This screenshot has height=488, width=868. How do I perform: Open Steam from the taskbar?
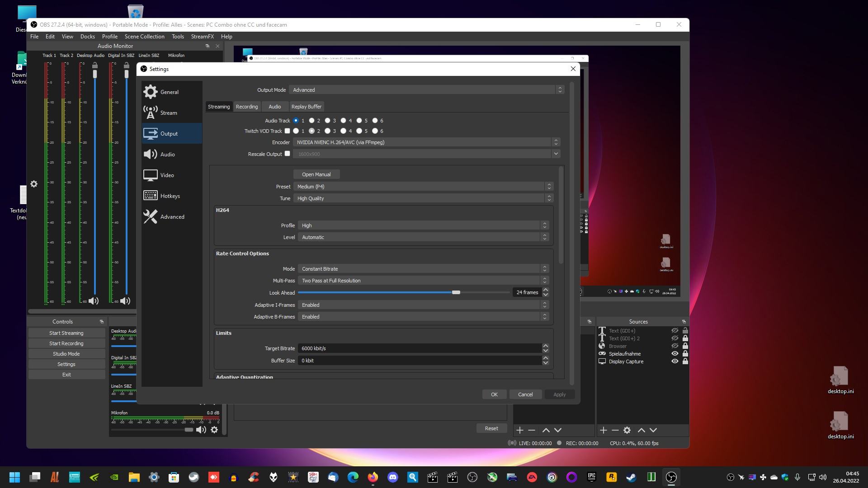pyautogui.click(x=631, y=477)
